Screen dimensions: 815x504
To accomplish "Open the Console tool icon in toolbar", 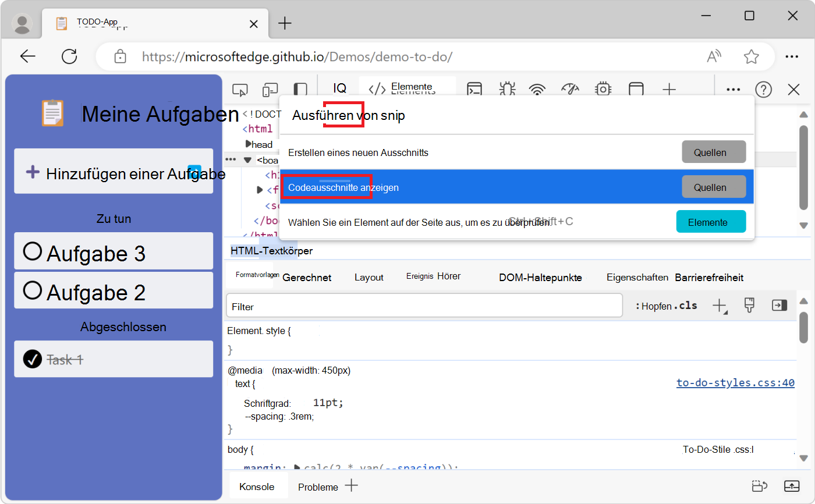I will [x=475, y=89].
